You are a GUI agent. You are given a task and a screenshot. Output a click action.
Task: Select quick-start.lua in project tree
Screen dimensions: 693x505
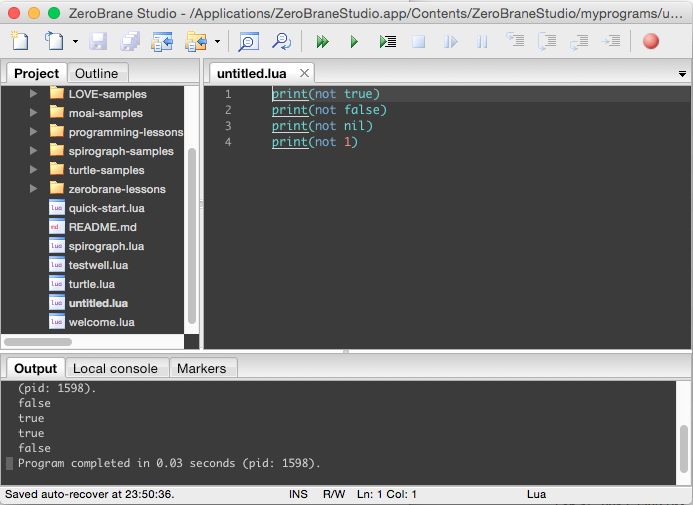[107, 208]
